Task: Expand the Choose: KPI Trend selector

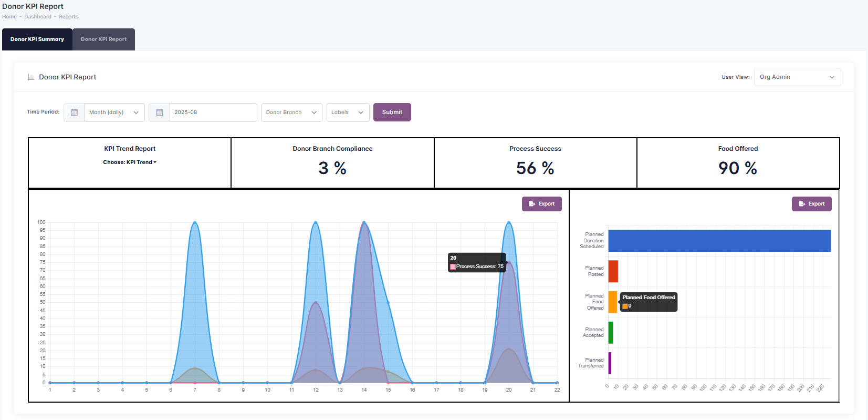Action: 130,162
